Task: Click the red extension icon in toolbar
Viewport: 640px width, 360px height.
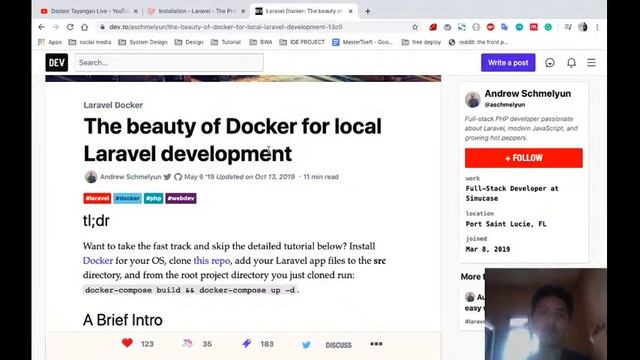Action: pyautogui.click(x=433, y=27)
